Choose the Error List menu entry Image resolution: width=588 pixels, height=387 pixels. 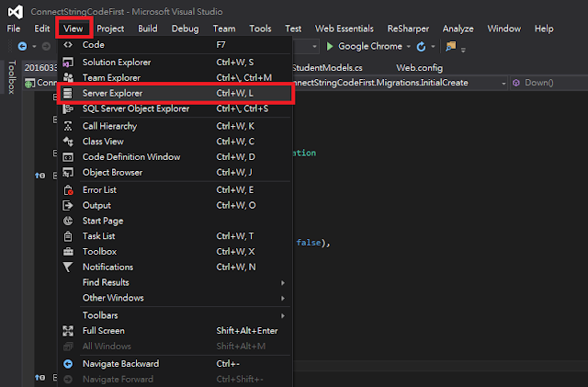click(x=175, y=190)
